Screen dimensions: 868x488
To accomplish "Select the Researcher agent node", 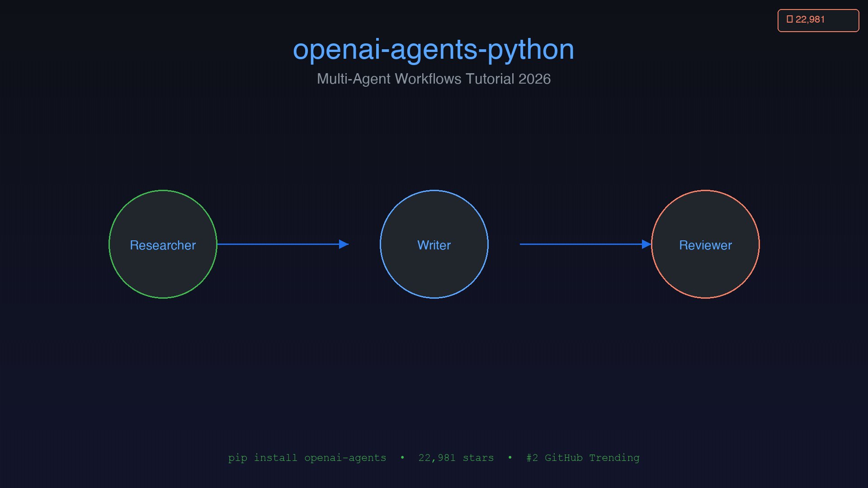I will point(163,244).
